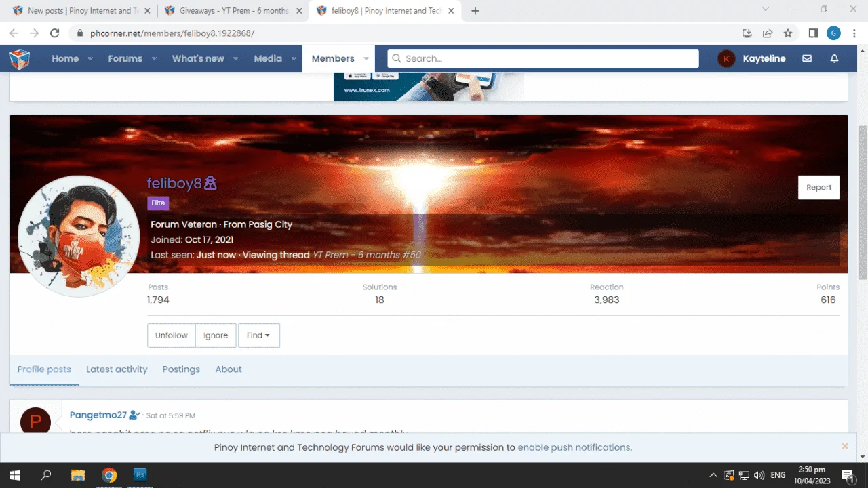
Task: Click the install app icon in address bar
Action: click(747, 33)
